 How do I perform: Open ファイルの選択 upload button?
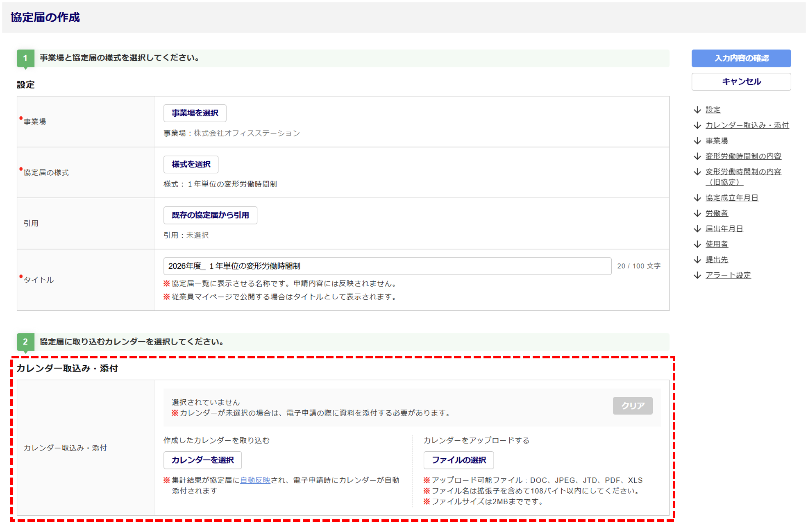[x=458, y=460]
